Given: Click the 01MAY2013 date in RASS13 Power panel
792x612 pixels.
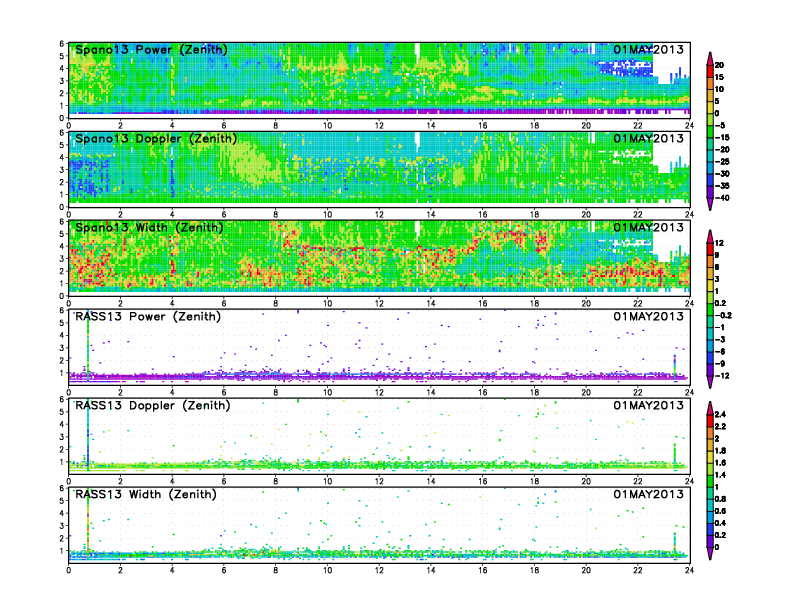Looking at the screenshot, I should tap(649, 316).
